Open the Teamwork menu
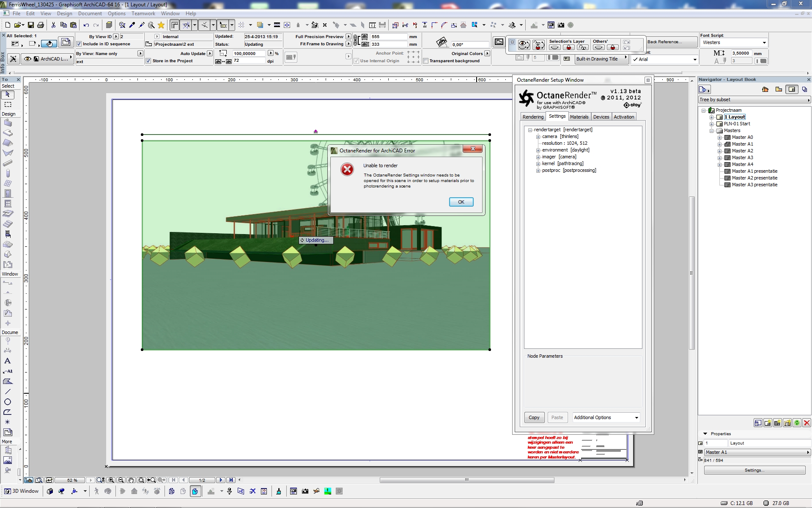The image size is (812, 508). 143,14
